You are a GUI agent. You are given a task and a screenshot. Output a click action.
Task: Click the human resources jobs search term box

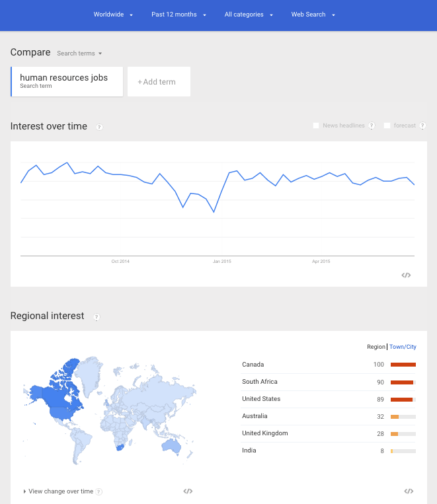(67, 81)
